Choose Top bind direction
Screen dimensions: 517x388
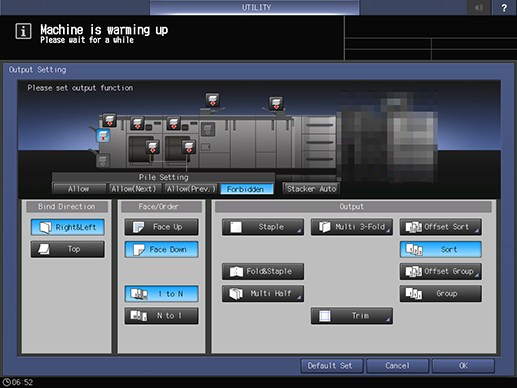(68, 249)
